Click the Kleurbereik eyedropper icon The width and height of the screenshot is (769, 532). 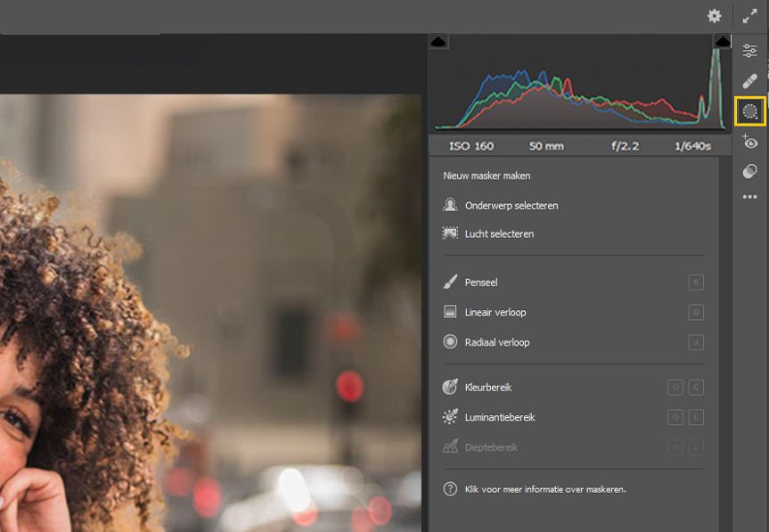point(450,387)
